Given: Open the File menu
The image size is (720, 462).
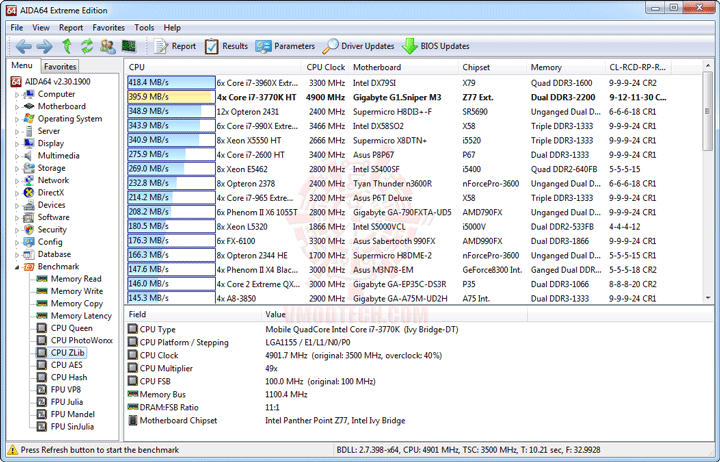Looking at the screenshot, I should pyautogui.click(x=17, y=28).
